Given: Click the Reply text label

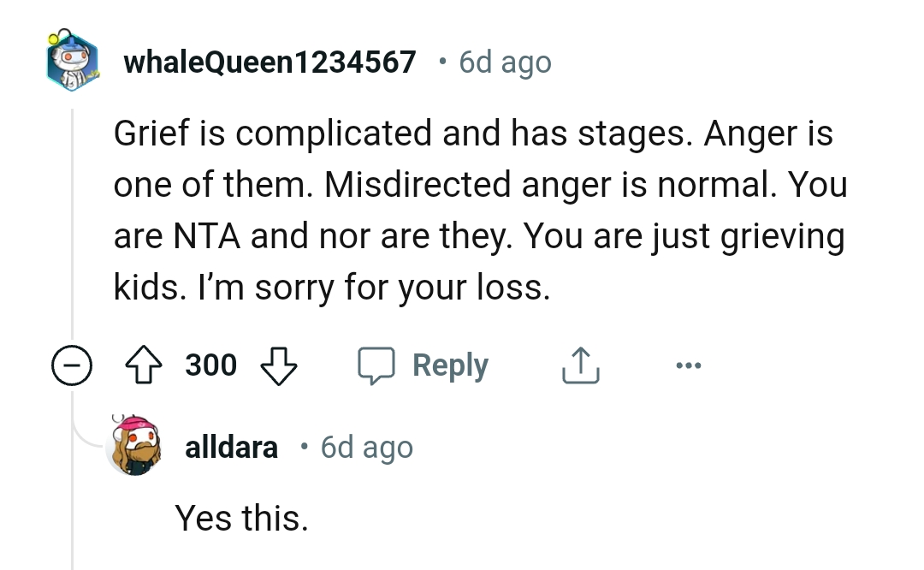Looking at the screenshot, I should 450,365.
